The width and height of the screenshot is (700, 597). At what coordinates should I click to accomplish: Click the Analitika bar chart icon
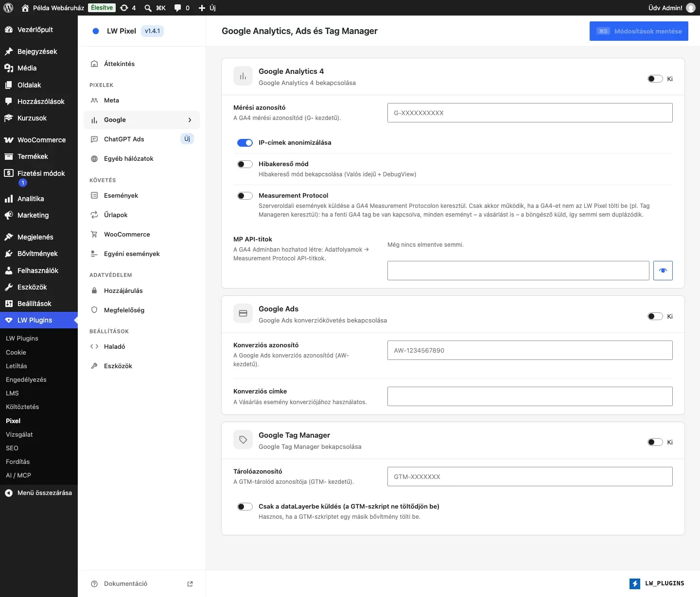point(9,199)
